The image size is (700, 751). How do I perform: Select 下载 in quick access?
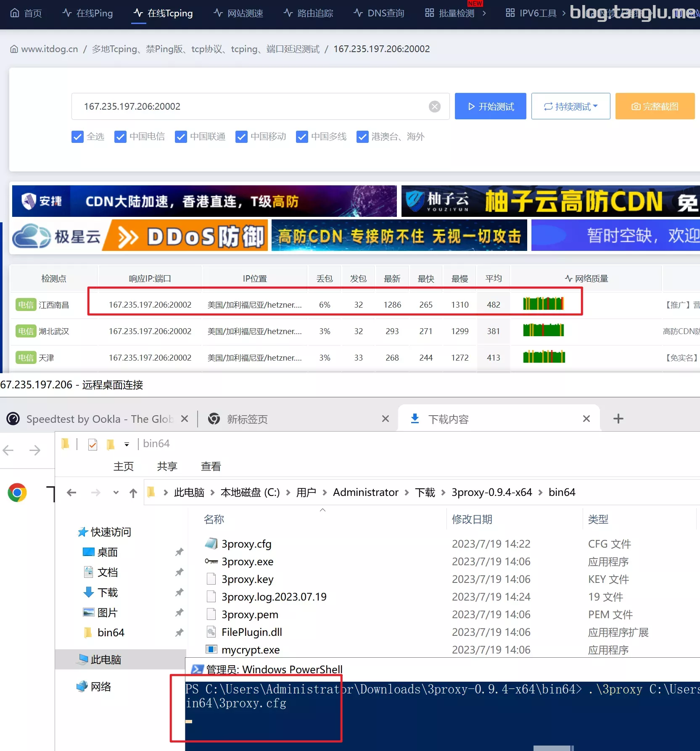pyautogui.click(x=107, y=593)
